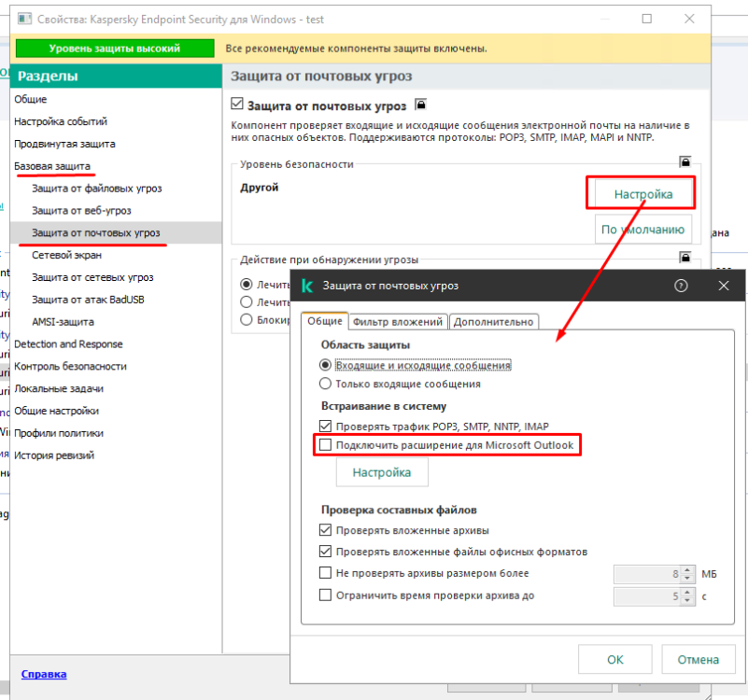Click Настройка button in security level group

click(x=643, y=194)
